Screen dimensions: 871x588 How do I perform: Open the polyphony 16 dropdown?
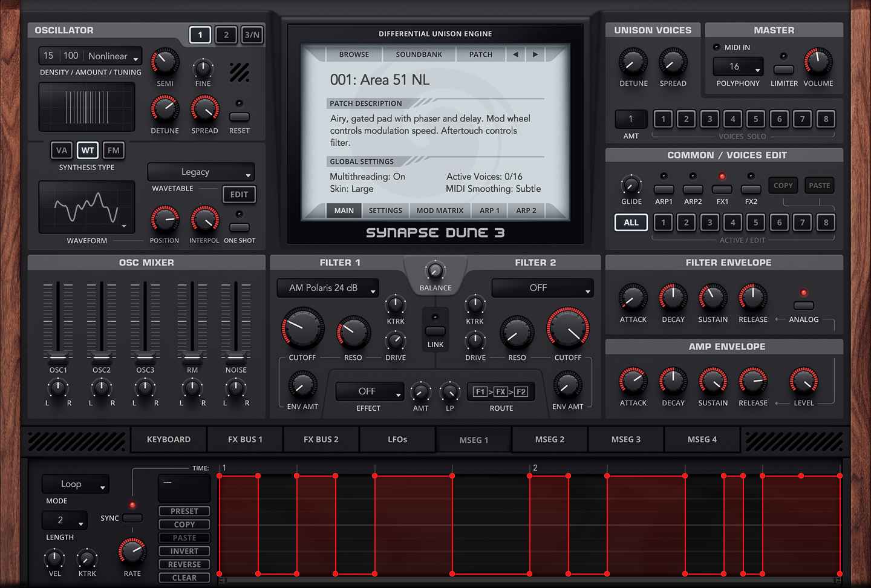pos(738,67)
